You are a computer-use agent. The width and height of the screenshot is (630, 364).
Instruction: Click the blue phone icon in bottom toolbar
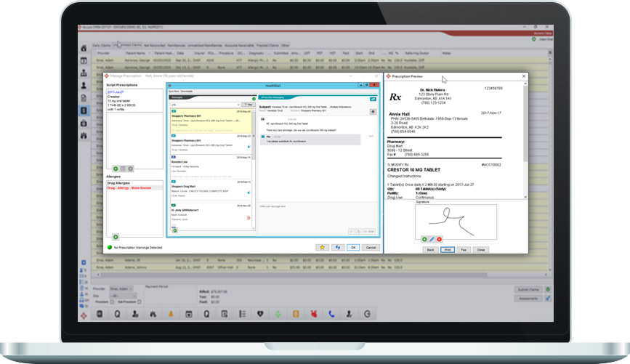coord(331,314)
